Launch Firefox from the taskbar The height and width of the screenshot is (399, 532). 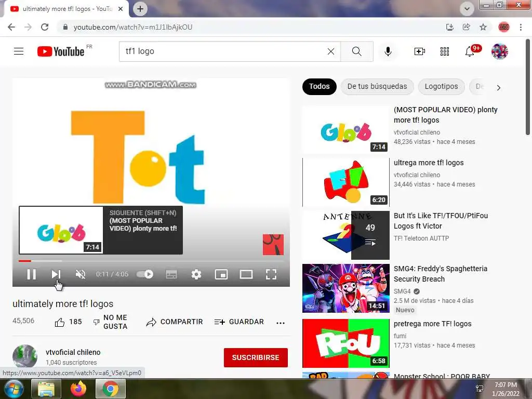click(78, 389)
